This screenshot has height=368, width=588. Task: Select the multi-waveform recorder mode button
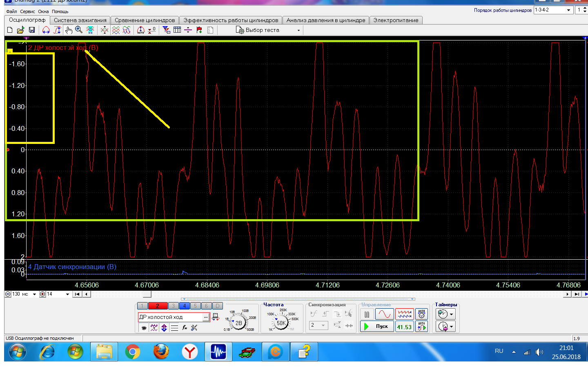coord(405,314)
